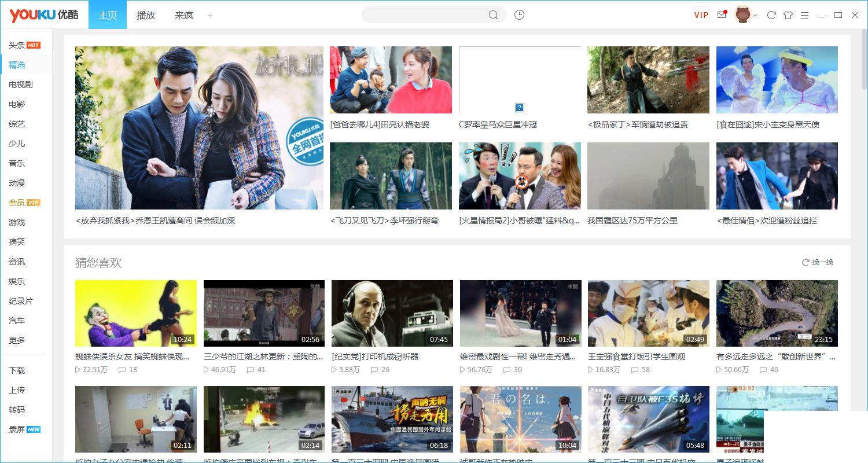Play the 蜘蛛侠误杀女友 video thumbnail

[136, 314]
